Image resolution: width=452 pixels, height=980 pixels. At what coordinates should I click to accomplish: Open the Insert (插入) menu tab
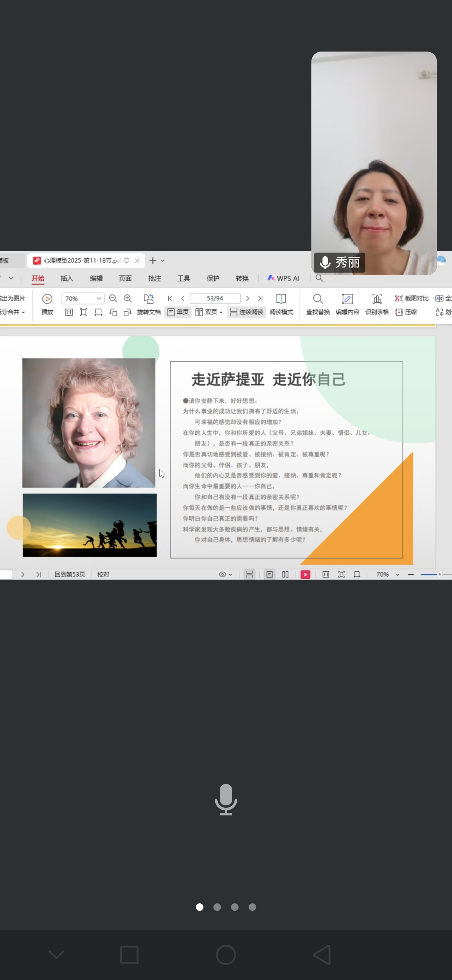pos(67,279)
